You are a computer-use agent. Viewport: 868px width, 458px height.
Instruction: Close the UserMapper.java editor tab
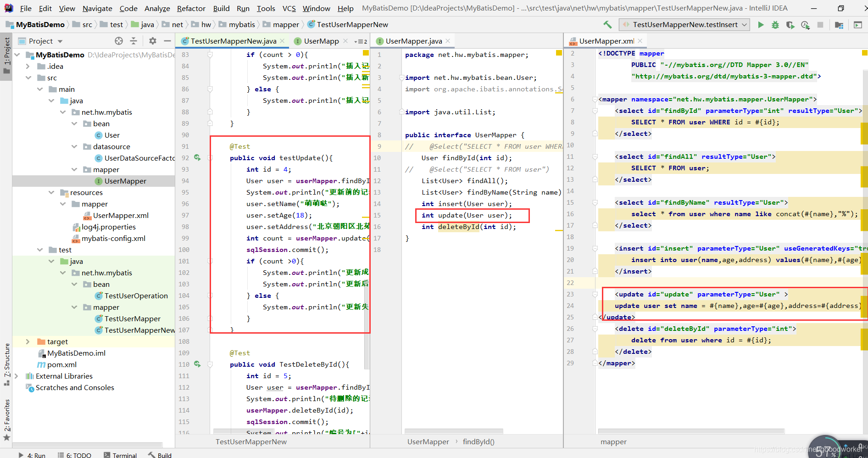[x=448, y=41]
